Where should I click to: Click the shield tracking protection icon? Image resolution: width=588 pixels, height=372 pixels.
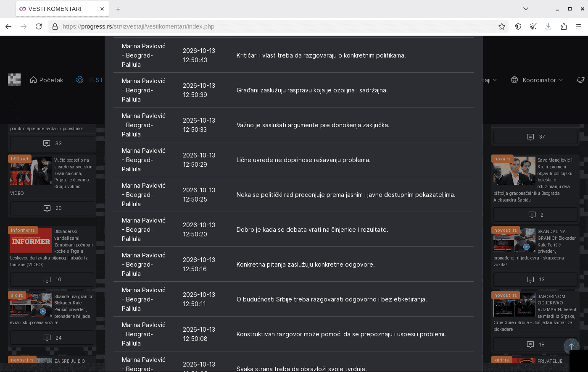(x=518, y=26)
